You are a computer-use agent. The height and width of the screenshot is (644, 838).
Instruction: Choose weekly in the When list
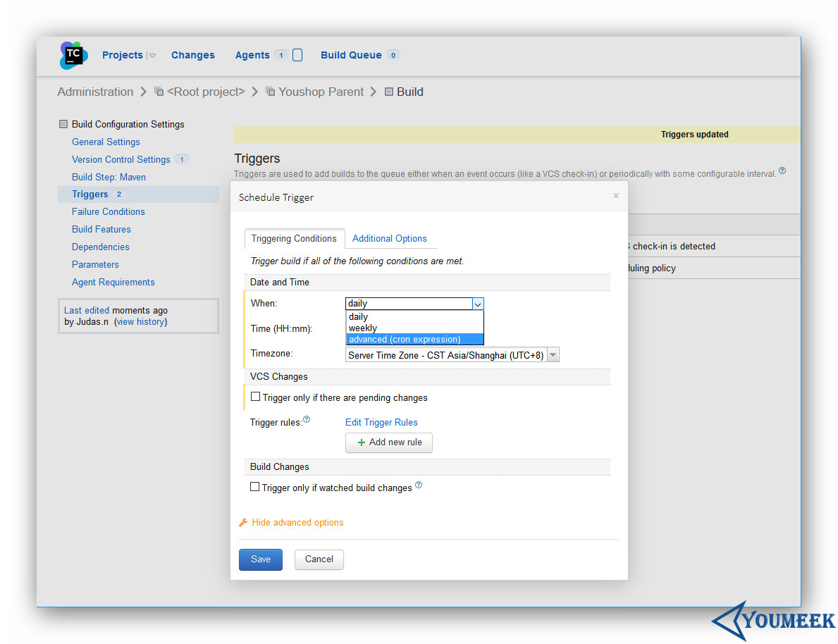[x=414, y=328]
